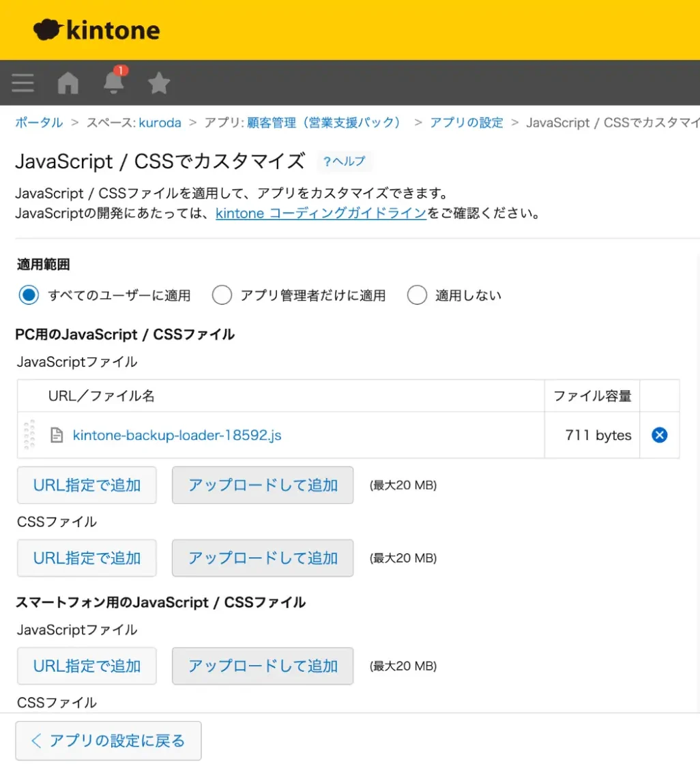Select すべてのユーザーに適用 radio button
Viewport: 700px width, 768px height.
pyautogui.click(x=29, y=295)
